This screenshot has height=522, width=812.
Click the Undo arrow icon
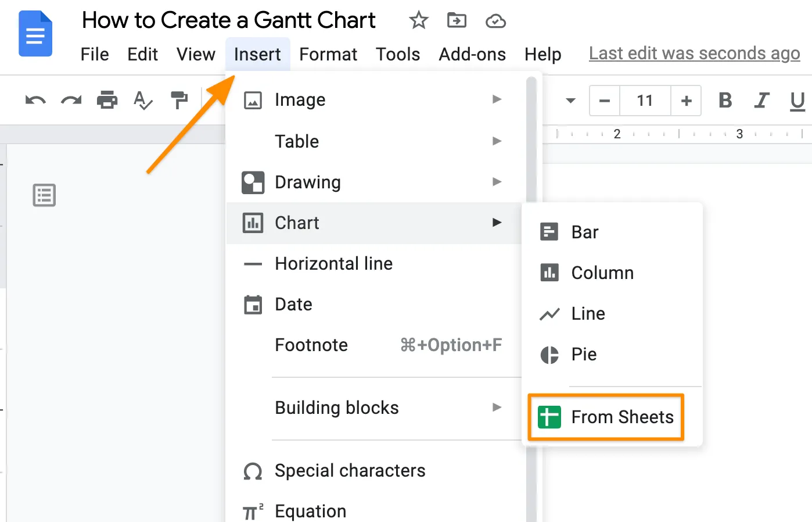35,101
